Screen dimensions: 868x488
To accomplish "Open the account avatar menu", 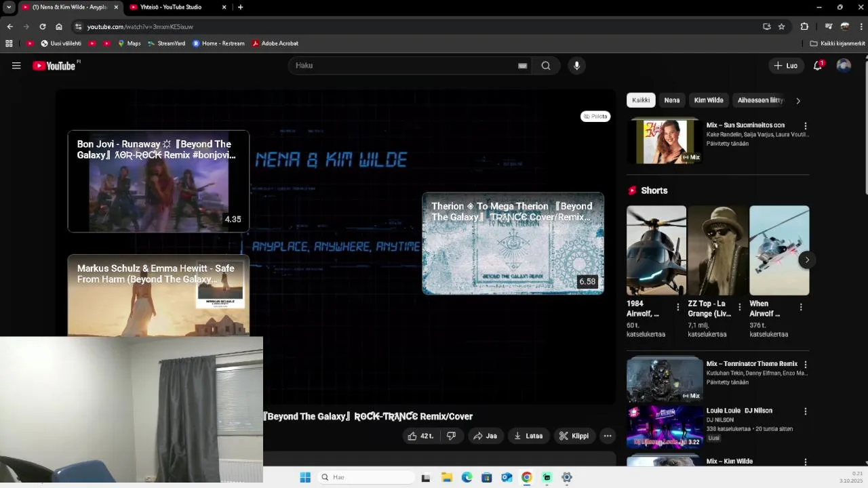I will pos(844,66).
